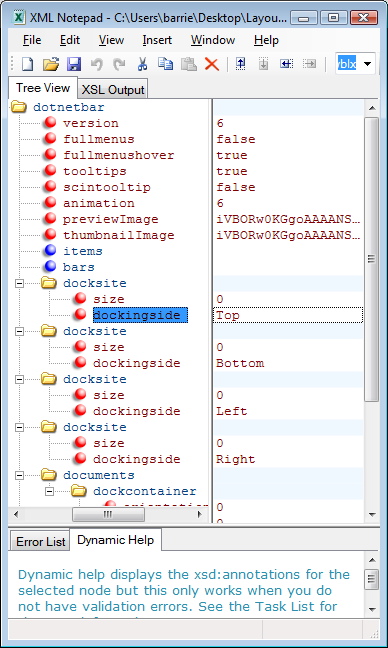Select the fullmenus attribute
Image resolution: width=388 pixels, height=648 pixels.
point(98,139)
